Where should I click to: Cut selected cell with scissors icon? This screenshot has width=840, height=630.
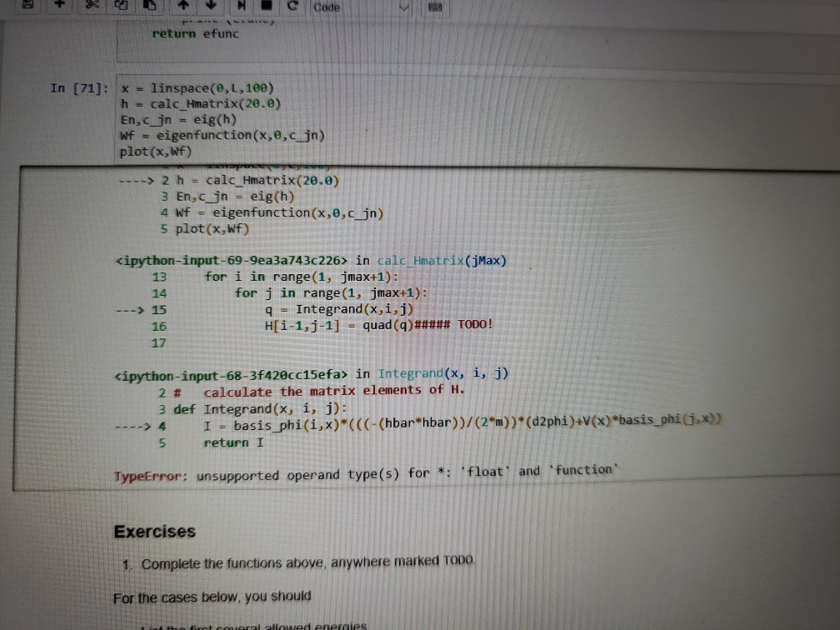(x=92, y=5)
